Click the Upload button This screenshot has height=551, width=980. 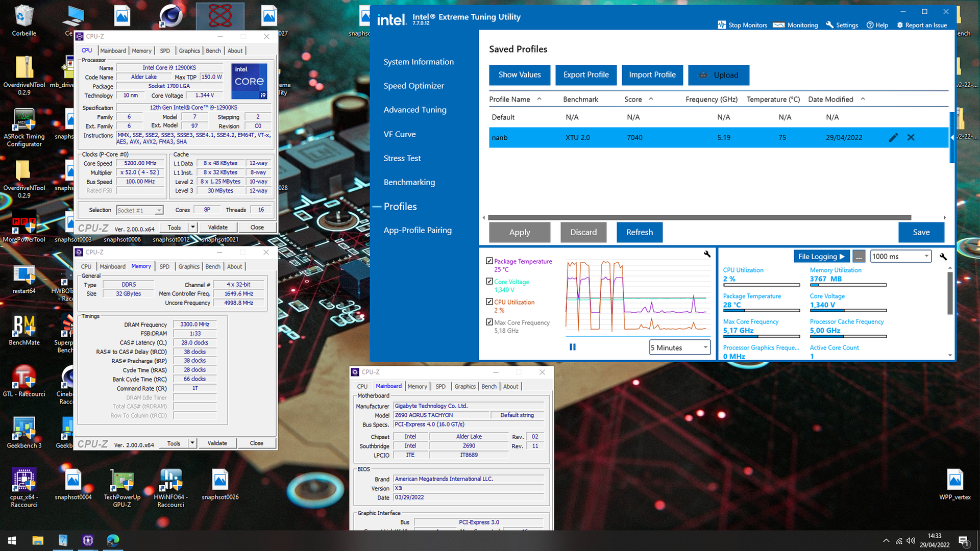pyautogui.click(x=719, y=75)
